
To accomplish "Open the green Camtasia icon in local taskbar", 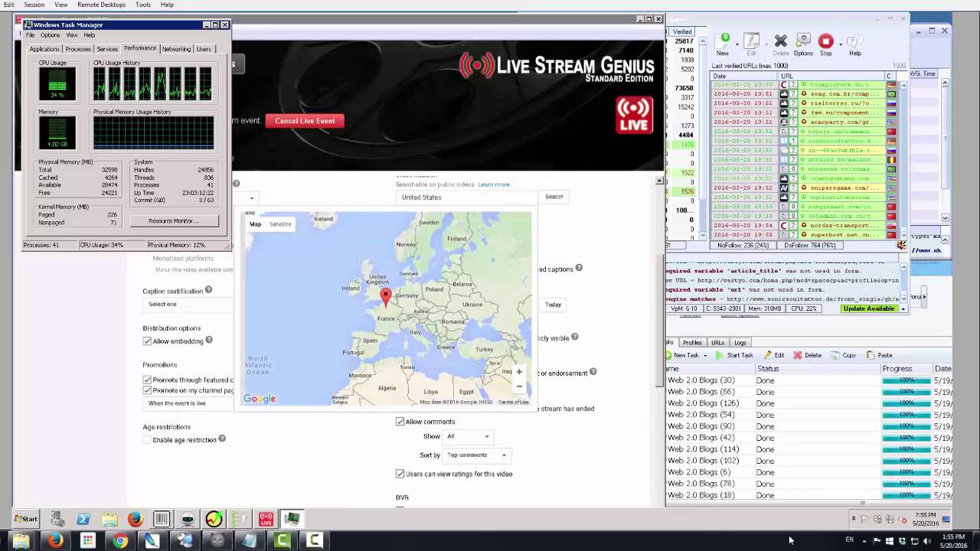I will (282, 541).
